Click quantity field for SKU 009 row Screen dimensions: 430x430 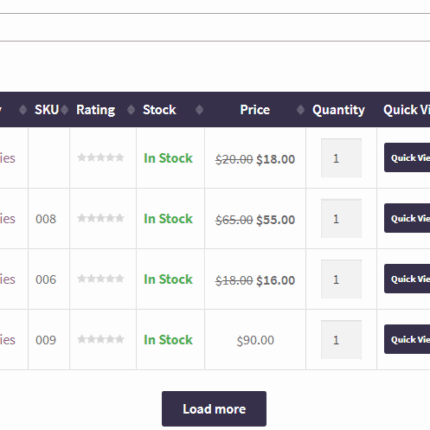341,339
